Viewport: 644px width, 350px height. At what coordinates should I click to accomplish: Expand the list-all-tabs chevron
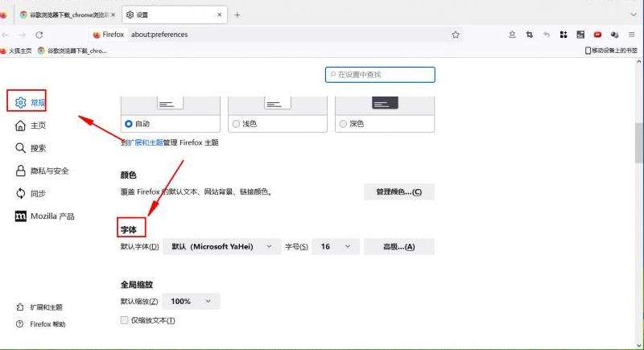click(x=633, y=14)
